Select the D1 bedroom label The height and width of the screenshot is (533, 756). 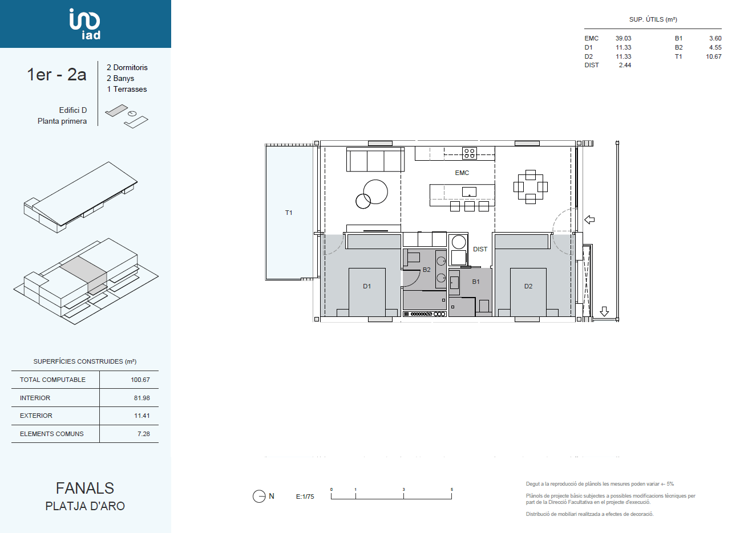point(367,286)
